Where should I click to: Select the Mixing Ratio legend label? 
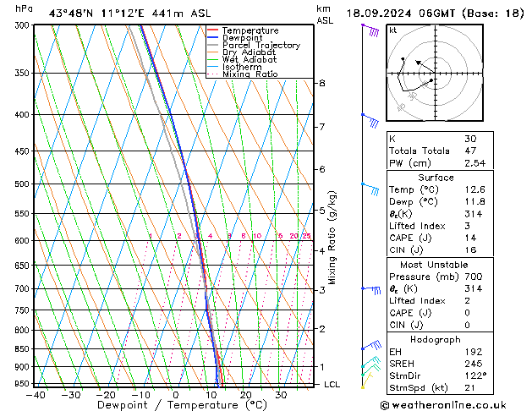pyautogui.click(x=250, y=74)
